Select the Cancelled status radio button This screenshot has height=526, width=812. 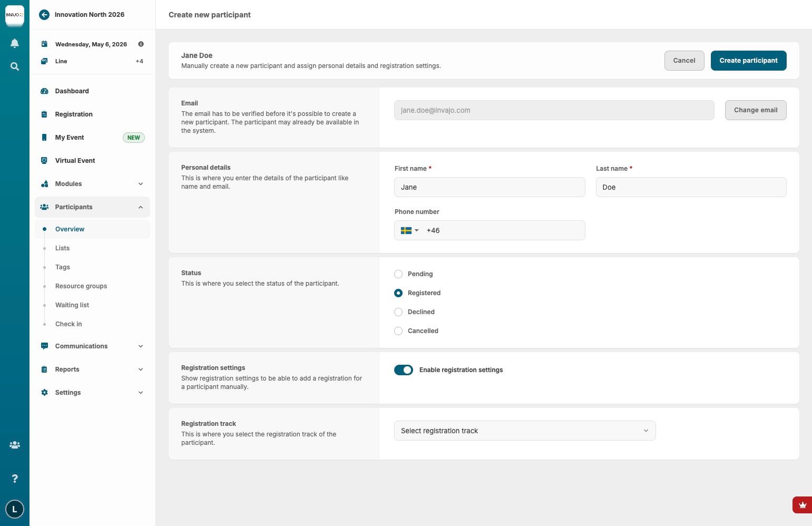coord(398,331)
